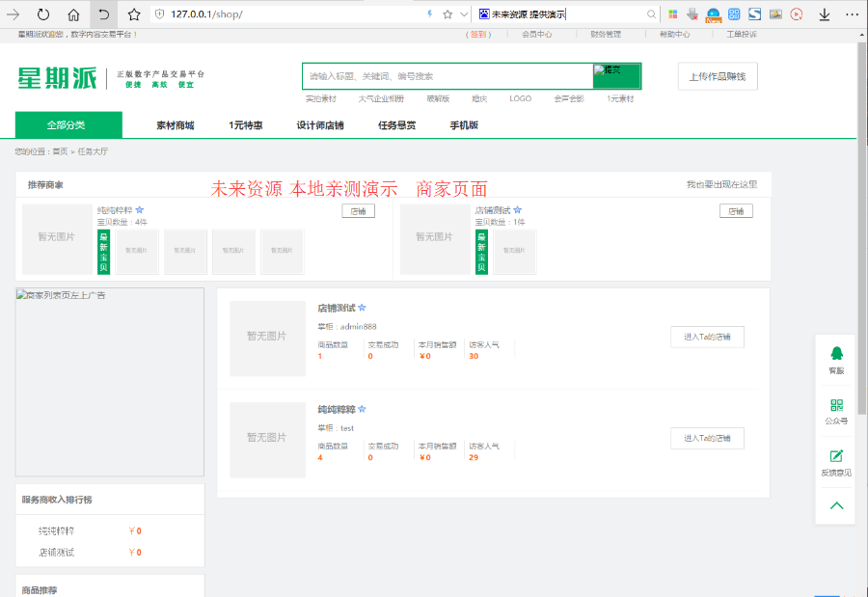
Task: Go to browser home page icon
Action: [x=73, y=14]
